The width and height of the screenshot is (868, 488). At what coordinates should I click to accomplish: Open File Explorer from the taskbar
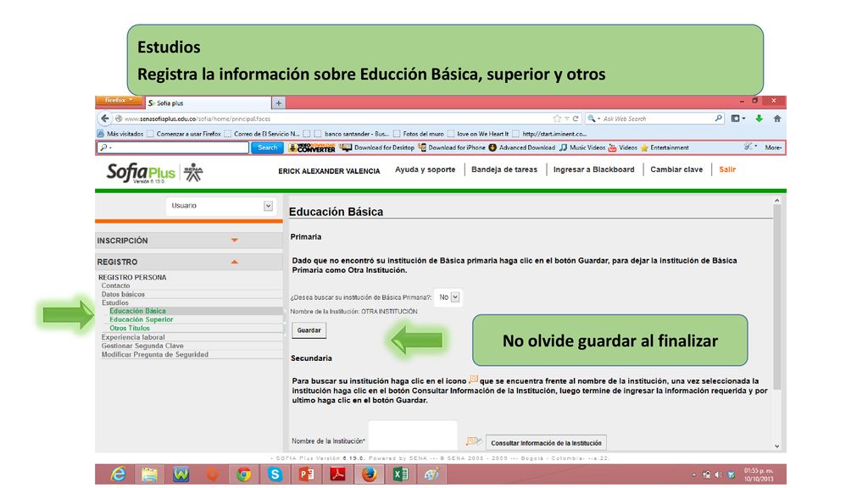[x=149, y=474]
